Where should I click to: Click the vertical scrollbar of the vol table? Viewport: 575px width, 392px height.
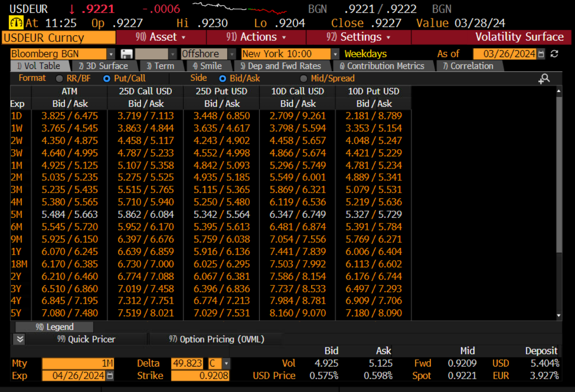559,175
